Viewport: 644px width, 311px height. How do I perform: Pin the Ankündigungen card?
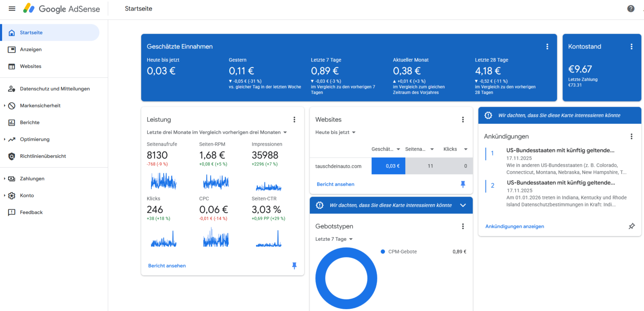coord(631,226)
